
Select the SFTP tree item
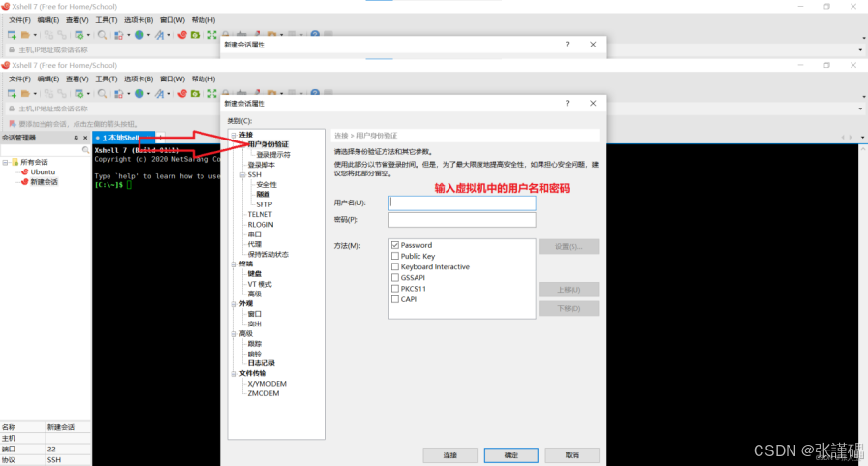point(264,204)
